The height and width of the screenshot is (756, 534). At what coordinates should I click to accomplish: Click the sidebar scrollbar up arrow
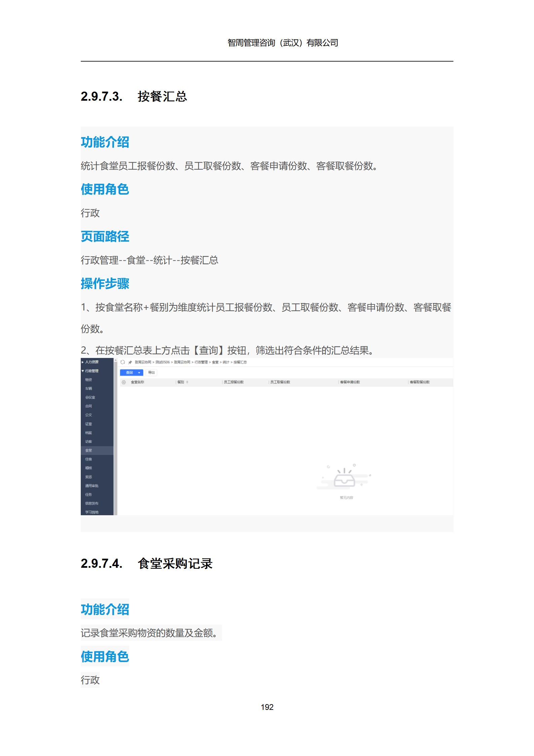click(x=115, y=361)
